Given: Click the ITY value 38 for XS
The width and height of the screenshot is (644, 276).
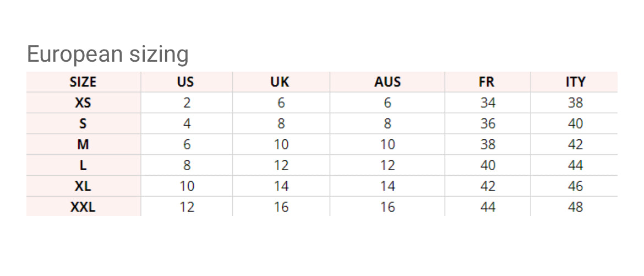Looking at the screenshot, I should pyautogui.click(x=575, y=102).
